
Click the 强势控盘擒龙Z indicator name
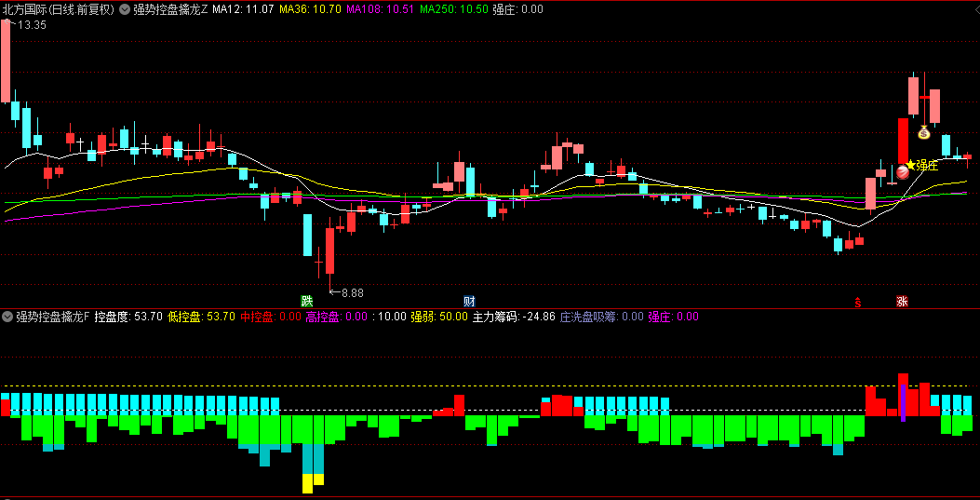[169, 9]
